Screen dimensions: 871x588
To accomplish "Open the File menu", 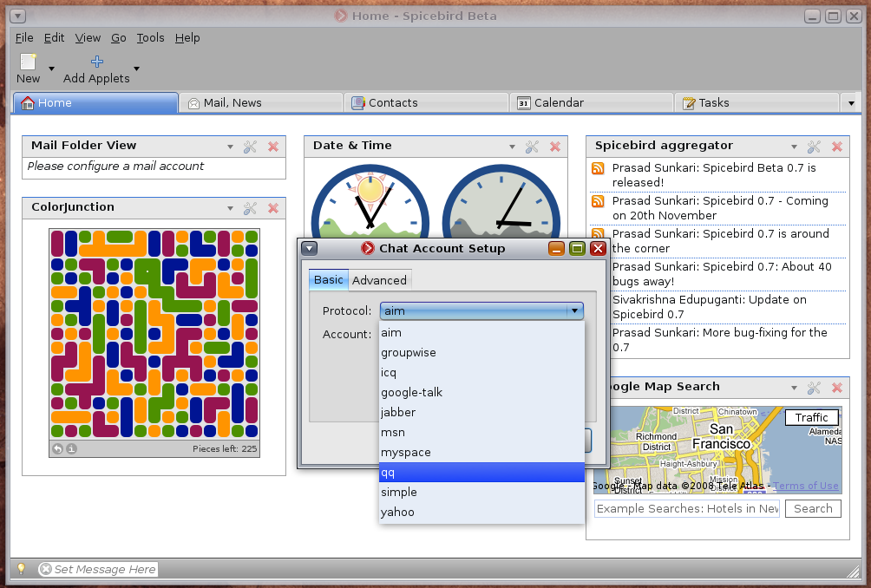I will [24, 38].
